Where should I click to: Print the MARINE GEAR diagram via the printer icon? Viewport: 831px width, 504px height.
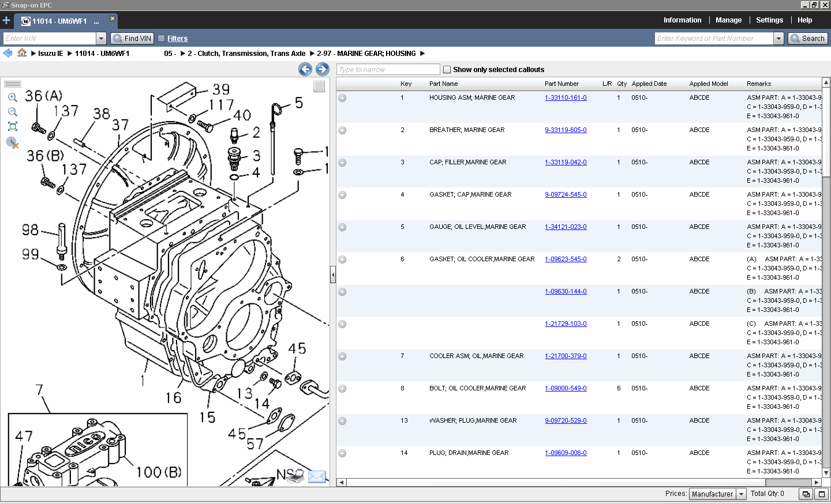(296, 476)
